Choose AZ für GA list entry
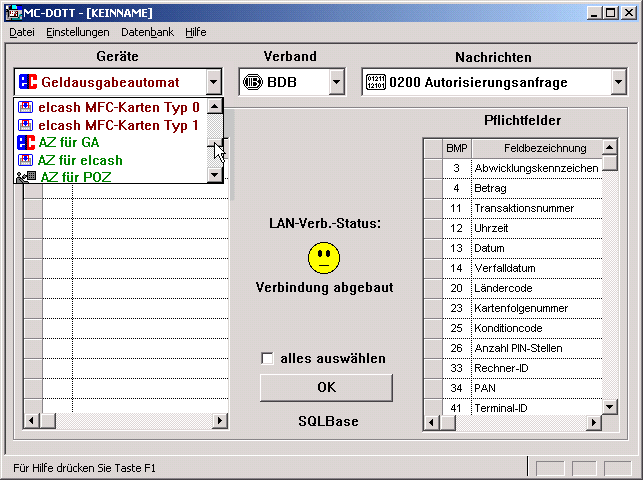The height and width of the screenshot is (480, 643). click(111, 142)
